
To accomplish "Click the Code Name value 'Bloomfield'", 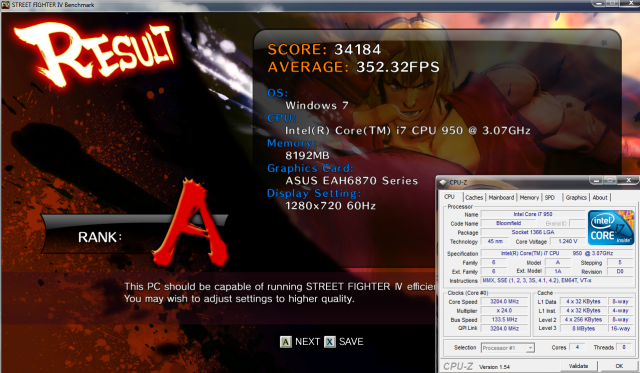I will [x=508, y=223].
